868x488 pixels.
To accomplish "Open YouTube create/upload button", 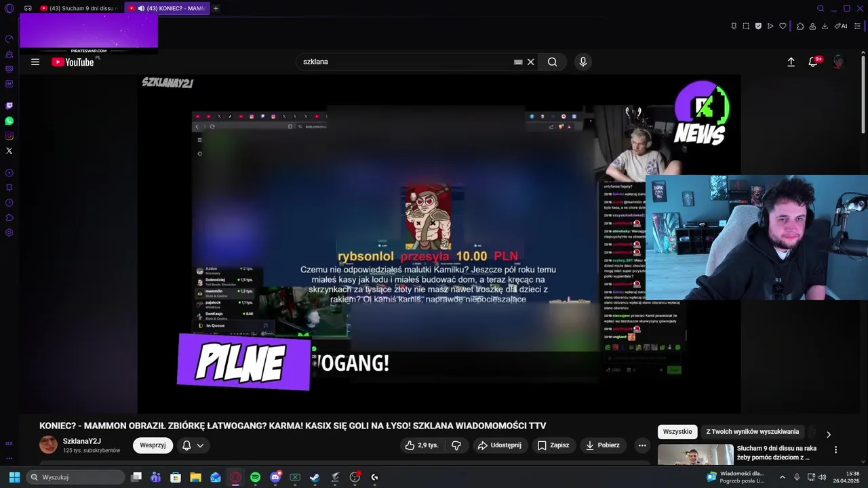I will 791,62.
